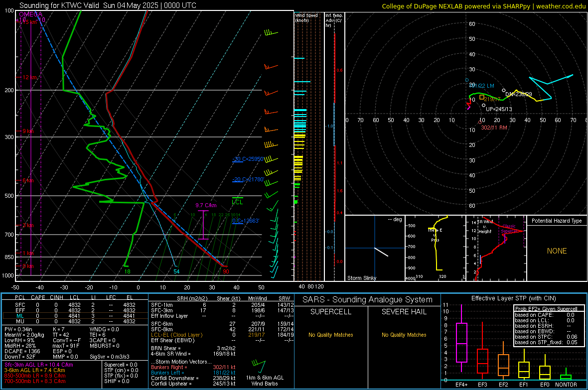Click the green surface value 18
Screen dimensions: 588x390
tap(128, 271)
